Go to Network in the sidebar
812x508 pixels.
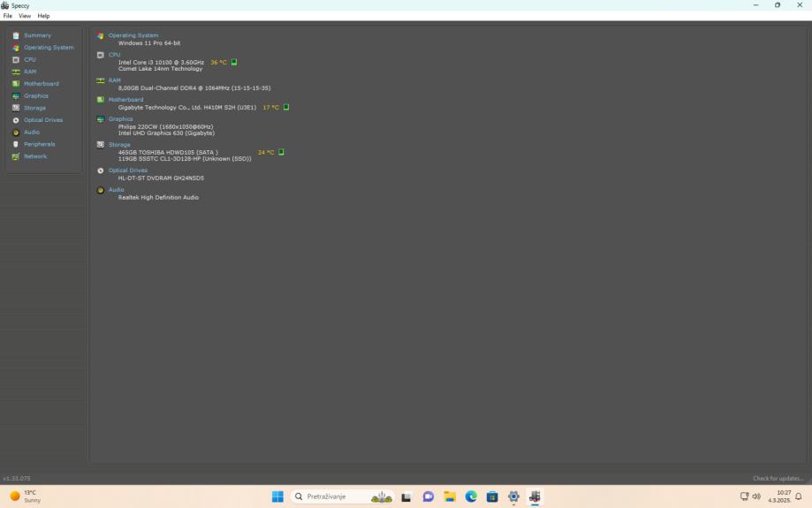[x=35, y=155]
